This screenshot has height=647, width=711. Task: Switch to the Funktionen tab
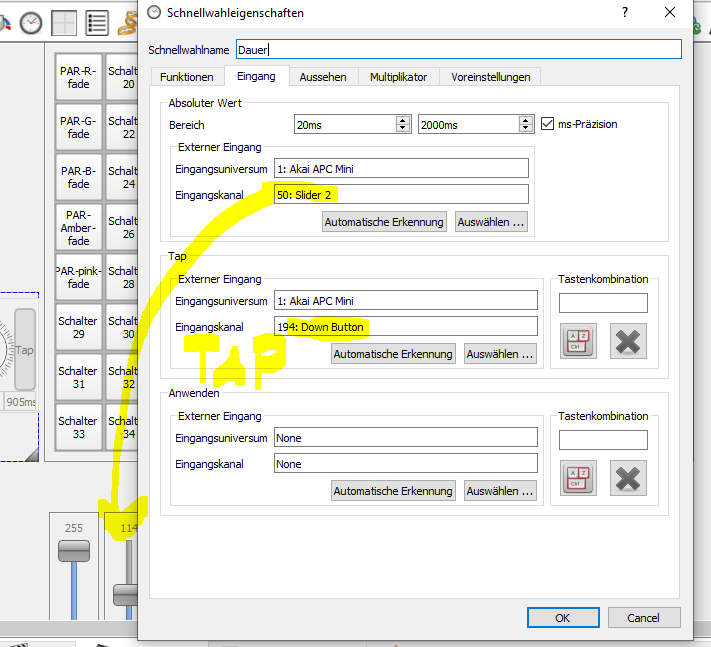(x=186, y=77)
